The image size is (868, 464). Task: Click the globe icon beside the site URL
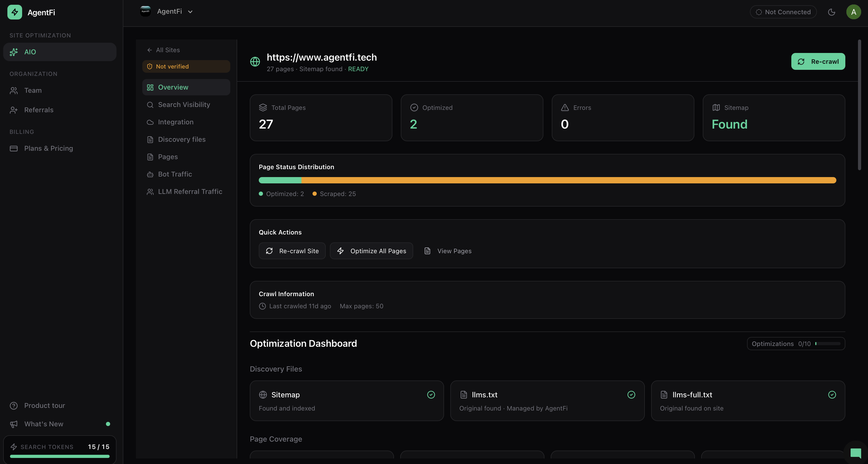point(255,62)
